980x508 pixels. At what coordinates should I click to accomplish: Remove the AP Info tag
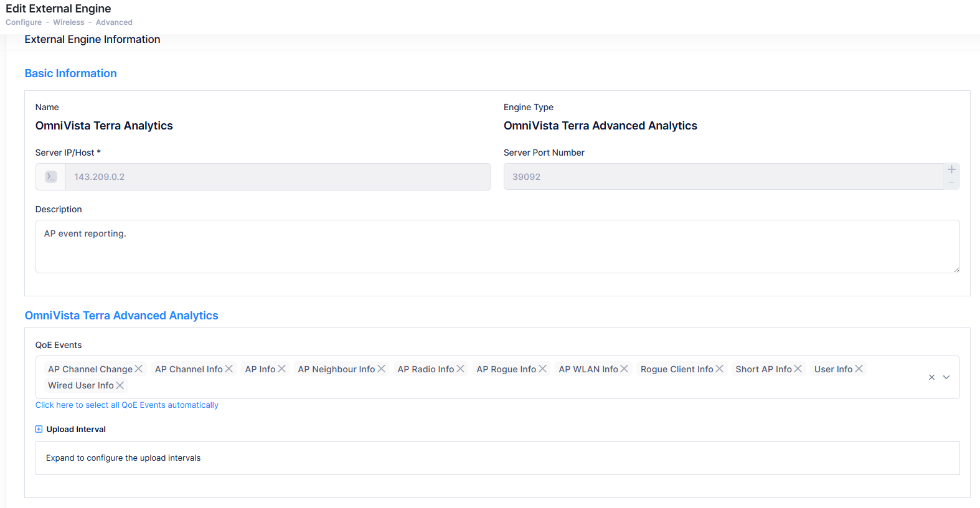pos(282,369)
